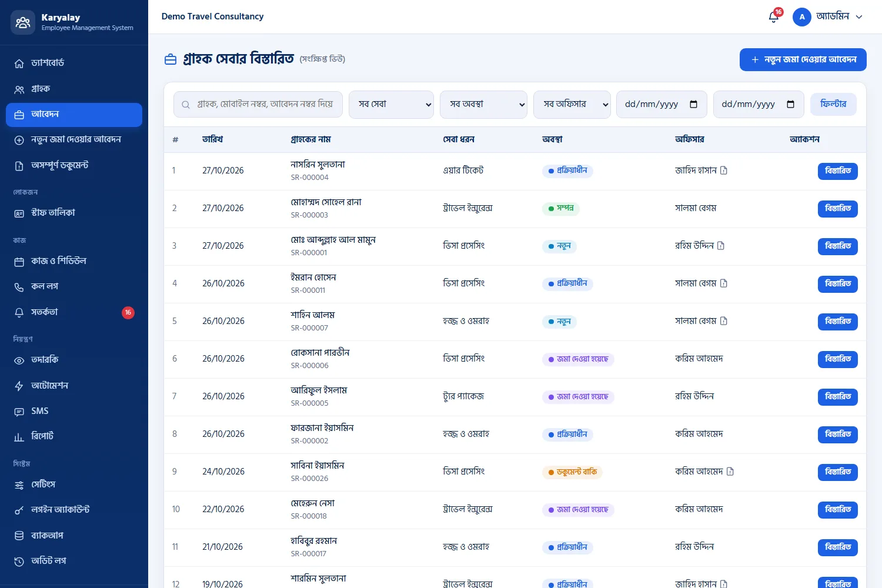Click document icon beside সালমা বেগম in SR-000011 row
882x588 pixels.
coord(724,283)
